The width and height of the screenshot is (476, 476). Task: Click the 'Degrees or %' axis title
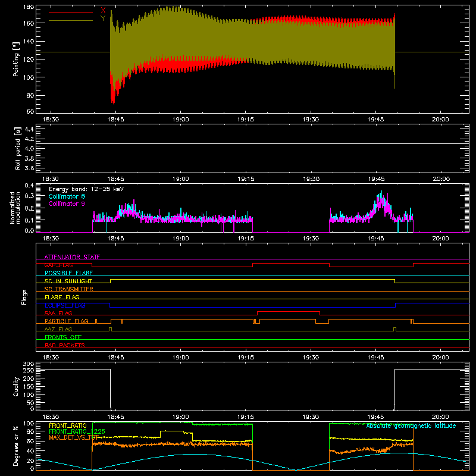pos(16,446)
